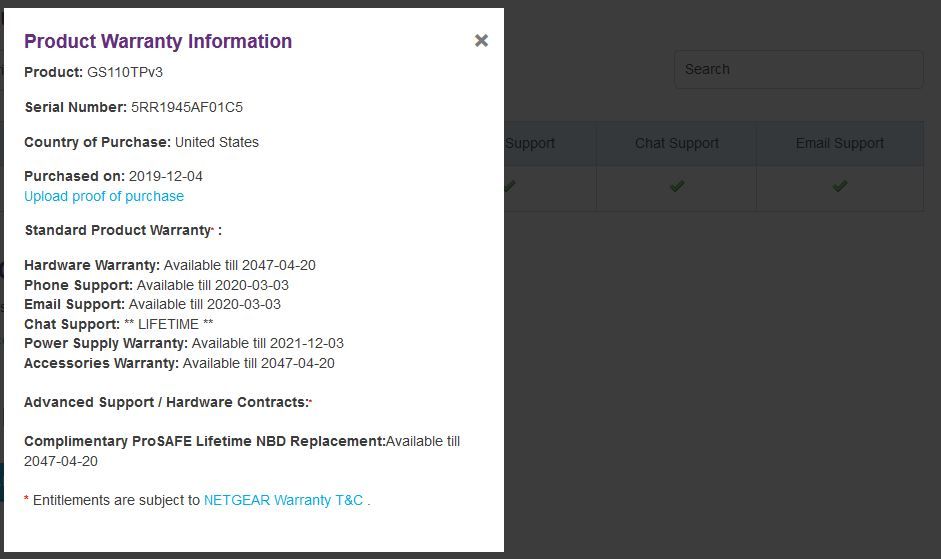This screenshot has height=559, width=941.
Task: Click product name GS110TPv3
Action: (x=125, y=73)
